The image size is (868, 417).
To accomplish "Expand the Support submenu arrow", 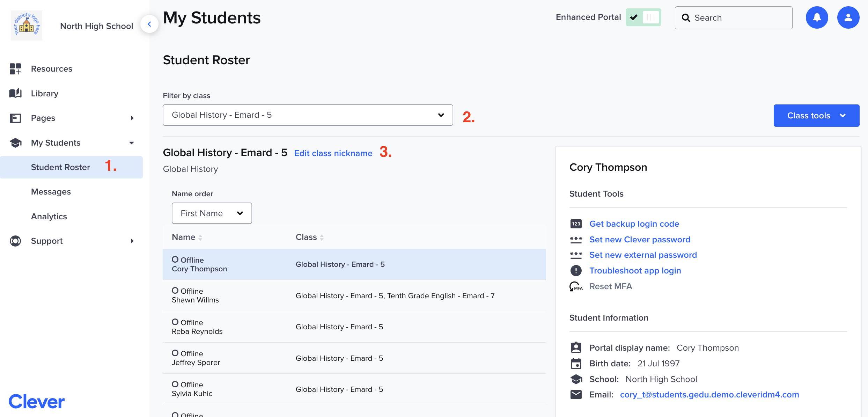I will pos(132,241).
